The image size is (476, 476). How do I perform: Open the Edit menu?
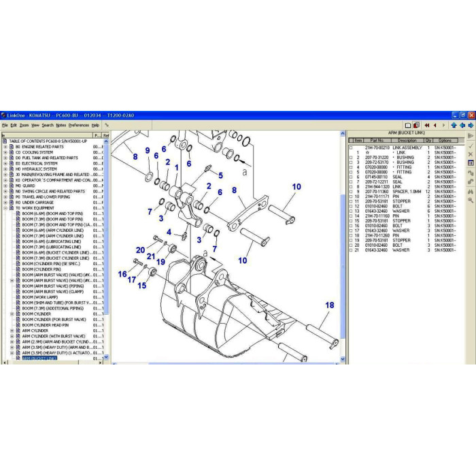(x=14, y=125)
